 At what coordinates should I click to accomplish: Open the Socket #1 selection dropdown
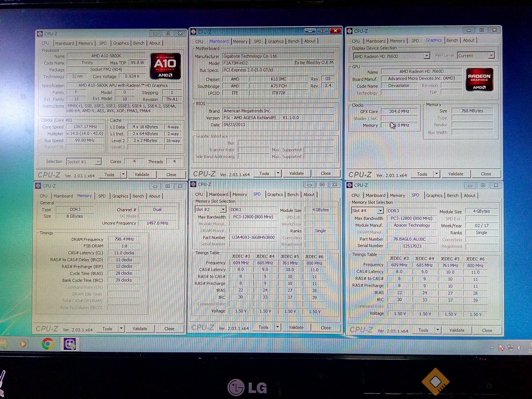pos(98,162)
